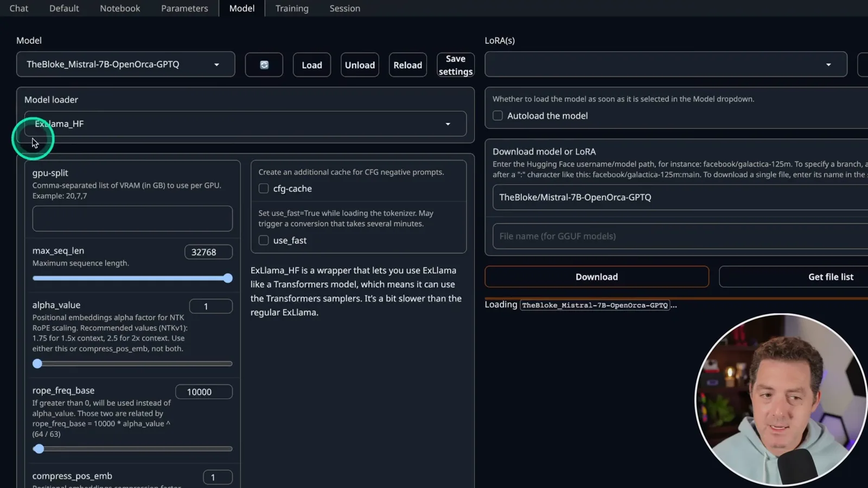Viewport: 868px width, 488px height.
Task: Click the ExLlama_HF description text
Action: tap(356, 291)
